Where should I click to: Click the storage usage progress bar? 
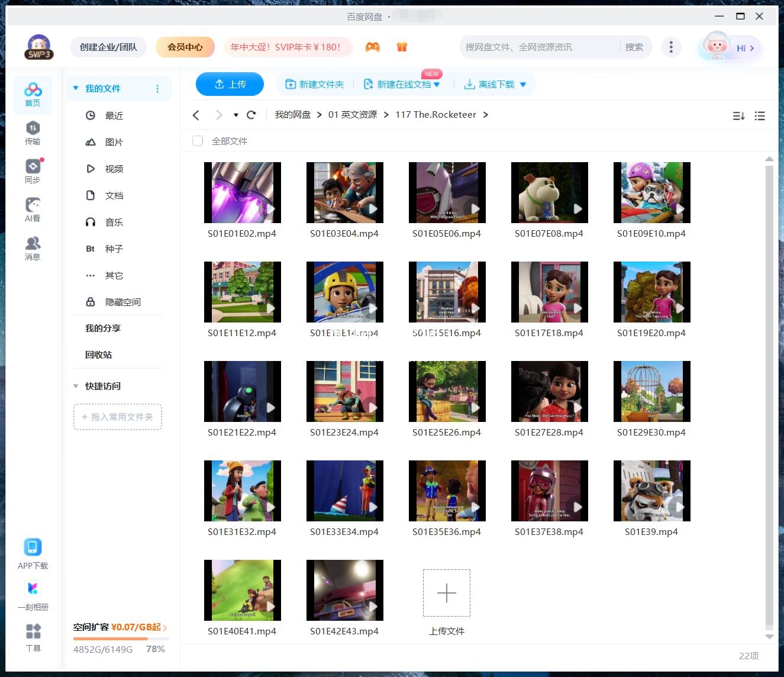point(121,639)
